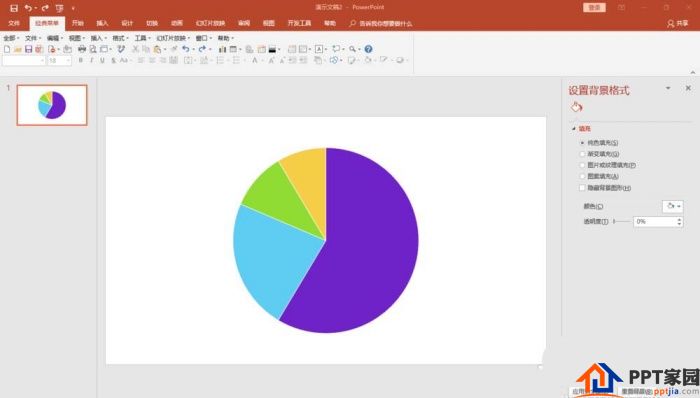This screenshot has height=398, width=700.
Task: Select the 图片或纹理填充 radio option
Action: point(582,165)
